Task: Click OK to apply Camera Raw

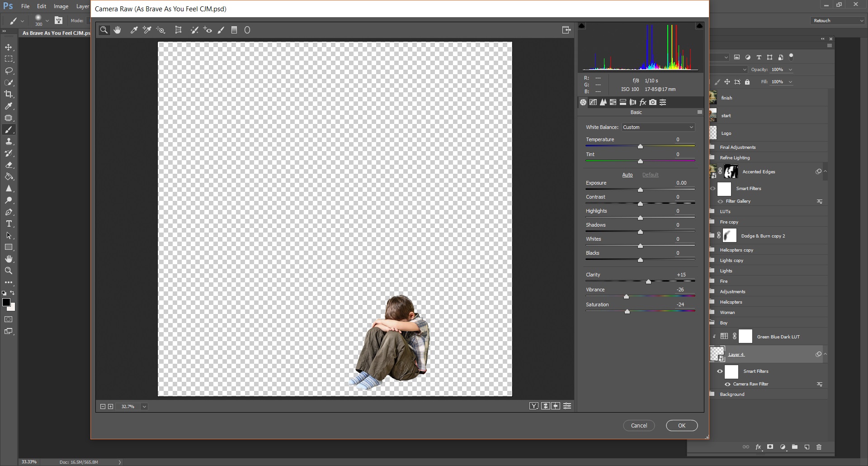Action: coord(681,426)
